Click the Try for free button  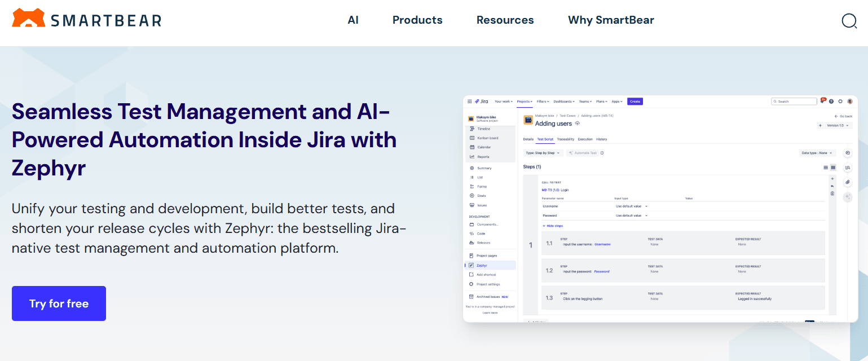click(59, 303)
